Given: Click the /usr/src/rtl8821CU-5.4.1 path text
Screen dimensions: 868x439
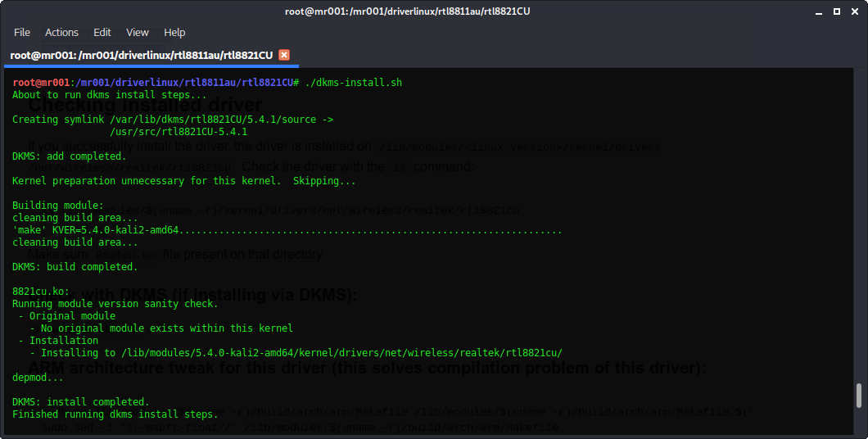Looking at the screenshot, I should (178, 132).
